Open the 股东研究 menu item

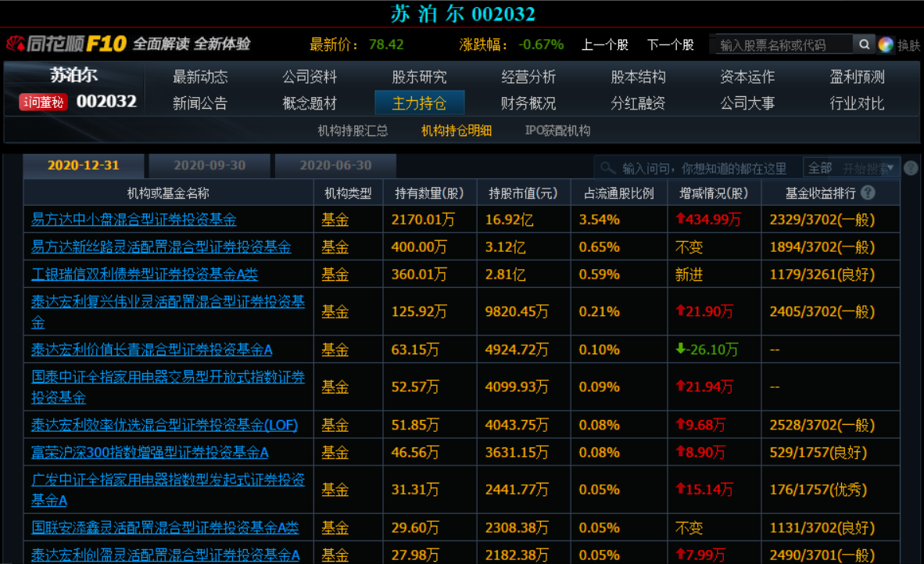tap(419, 77)
